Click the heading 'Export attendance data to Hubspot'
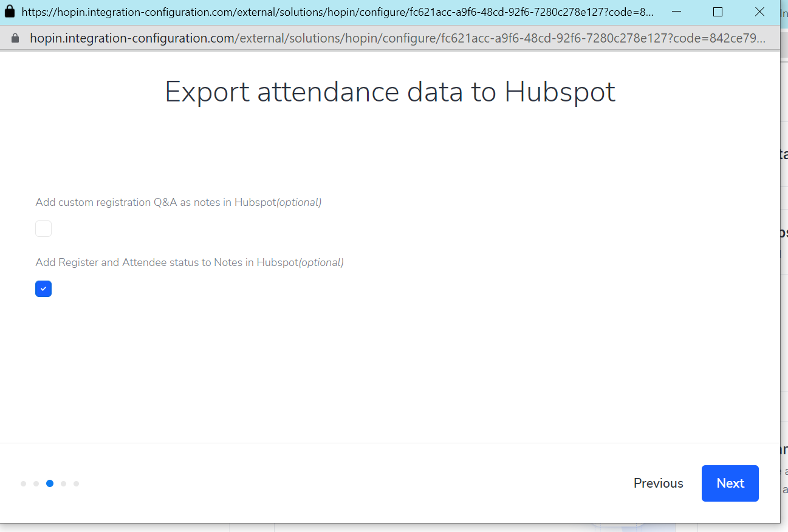Viewport: 788px width, 532px height. [390, 92]
